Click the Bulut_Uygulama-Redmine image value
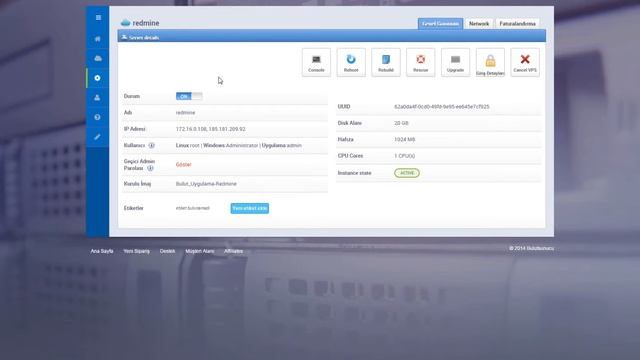The width and height of the screenshot is (640, 360). pos(206,184)
